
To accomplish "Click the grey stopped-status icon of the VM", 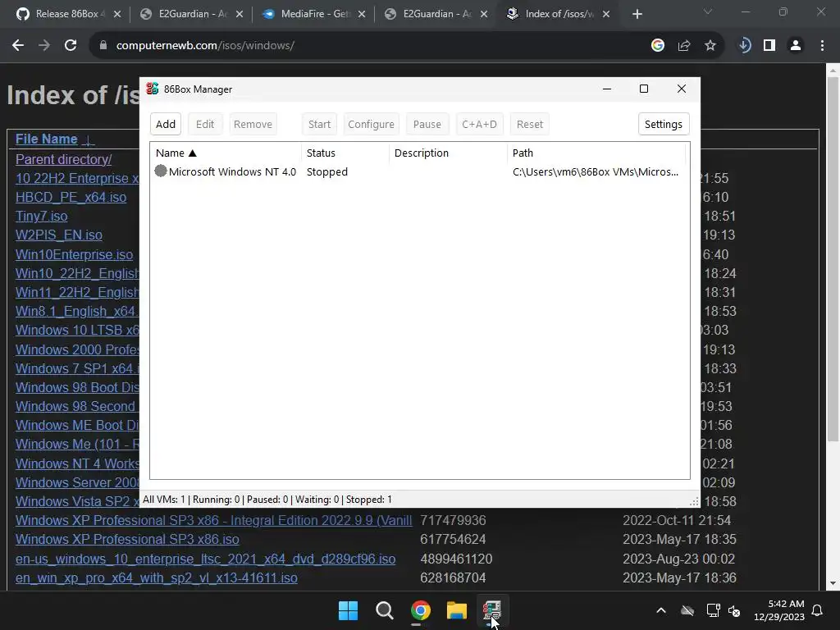I will [161, 171].
